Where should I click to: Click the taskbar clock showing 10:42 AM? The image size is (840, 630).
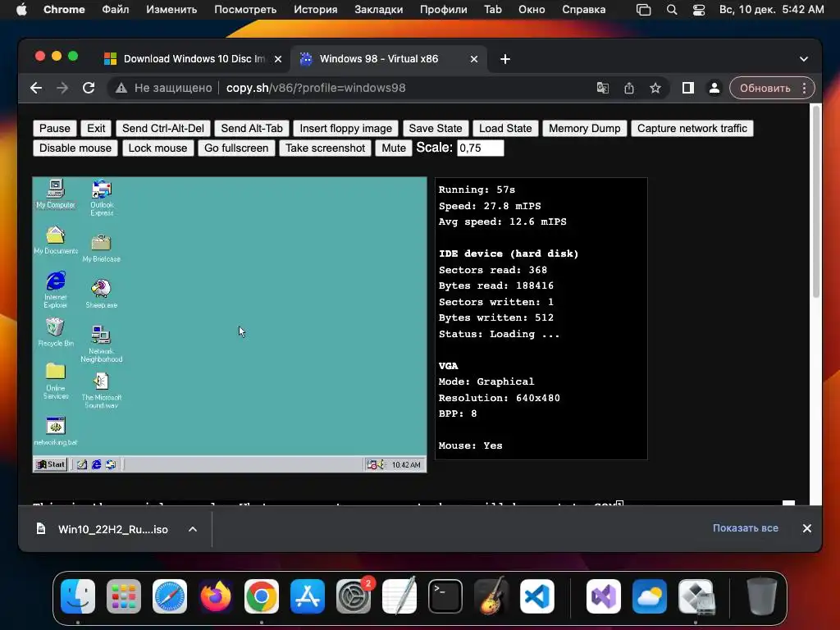point(405,465)
